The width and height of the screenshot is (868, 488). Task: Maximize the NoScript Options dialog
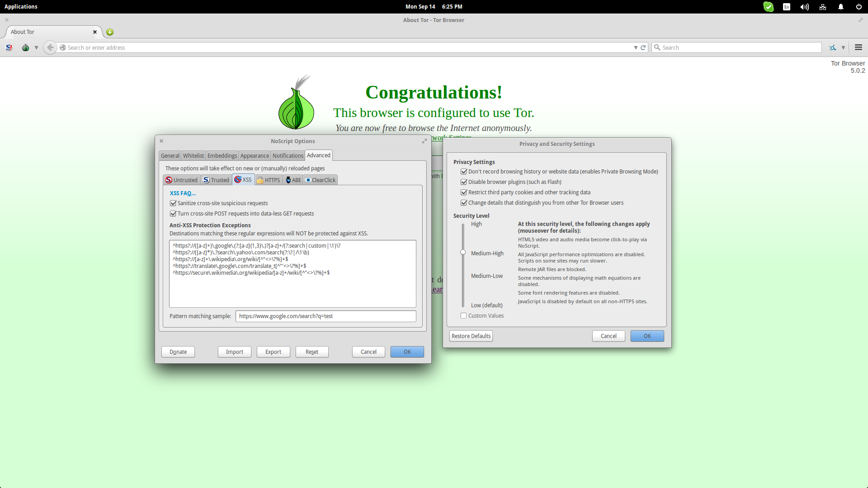425,141
